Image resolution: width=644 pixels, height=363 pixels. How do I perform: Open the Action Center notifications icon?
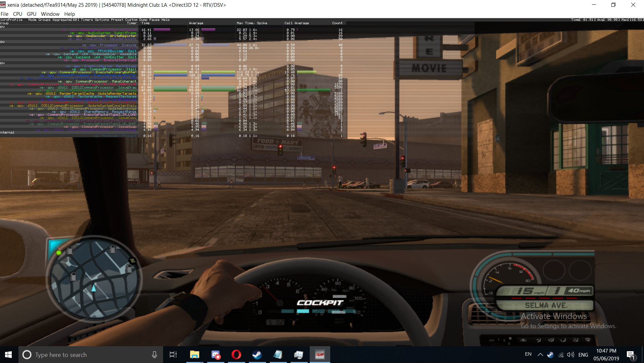[631, 355]
